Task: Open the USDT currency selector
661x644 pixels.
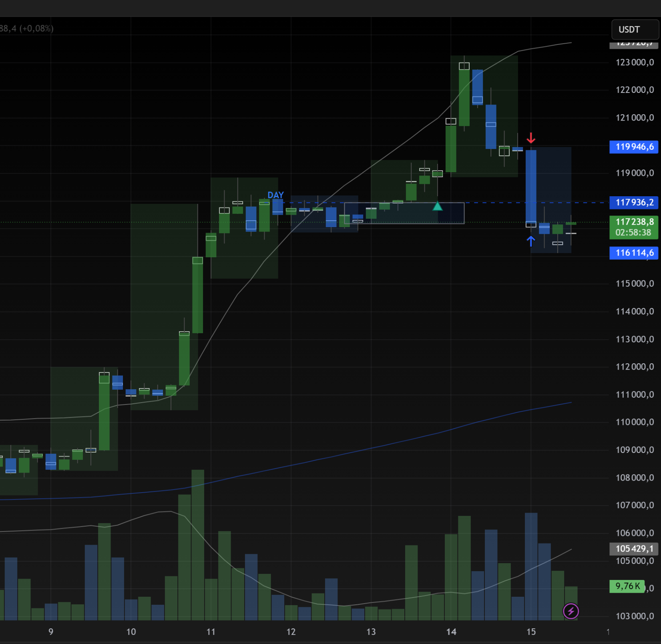Action: point(635,30)
